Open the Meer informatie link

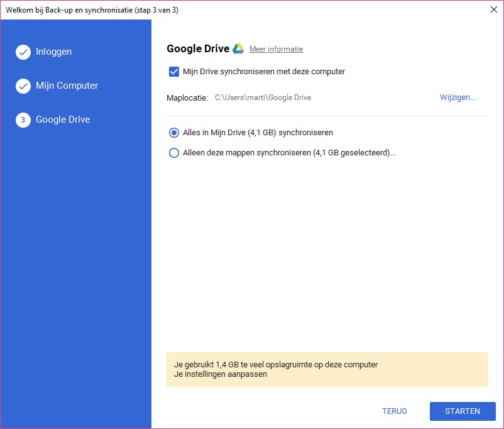[276, 49]
